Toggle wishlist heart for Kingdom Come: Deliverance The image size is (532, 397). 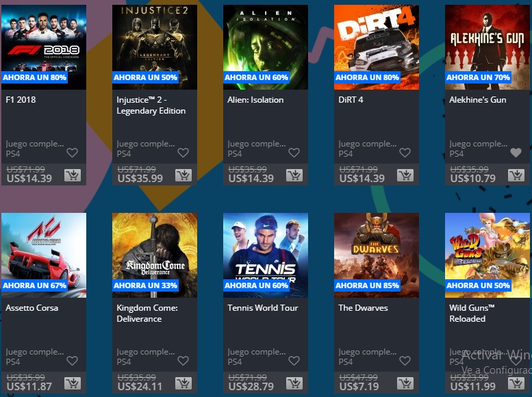click(x=183, y=361)
